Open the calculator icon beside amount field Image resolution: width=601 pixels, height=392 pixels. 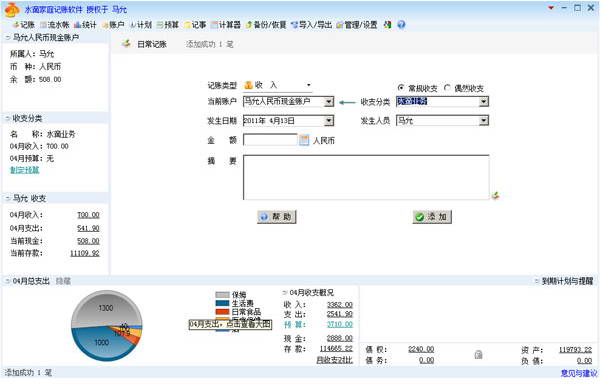[304, 140]
